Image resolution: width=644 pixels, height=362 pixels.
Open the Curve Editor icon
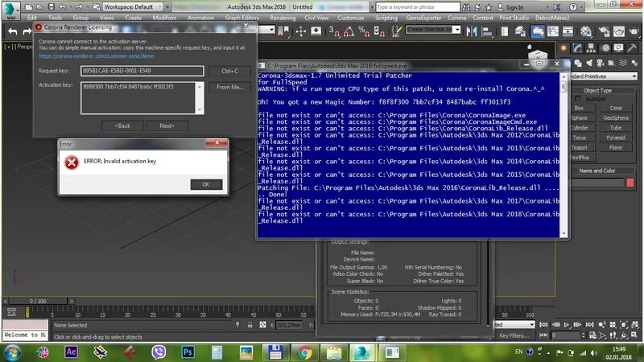pos(553,31)
